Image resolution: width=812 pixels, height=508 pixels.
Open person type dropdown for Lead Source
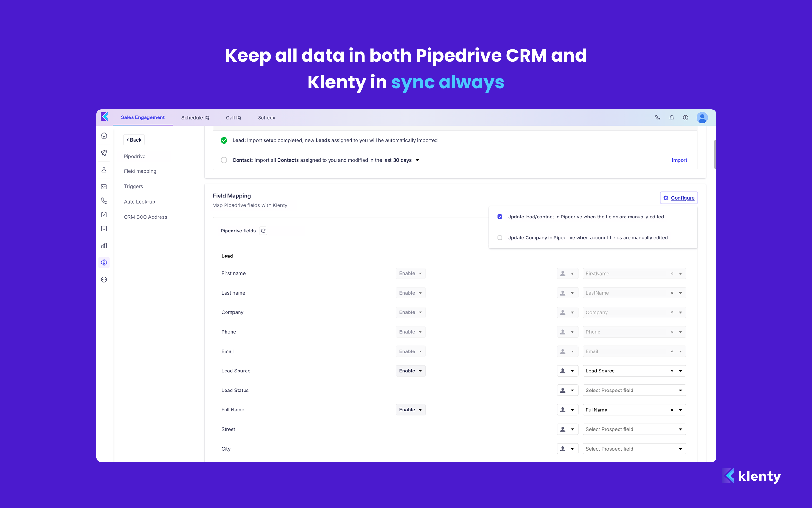[x=567, y=371]
